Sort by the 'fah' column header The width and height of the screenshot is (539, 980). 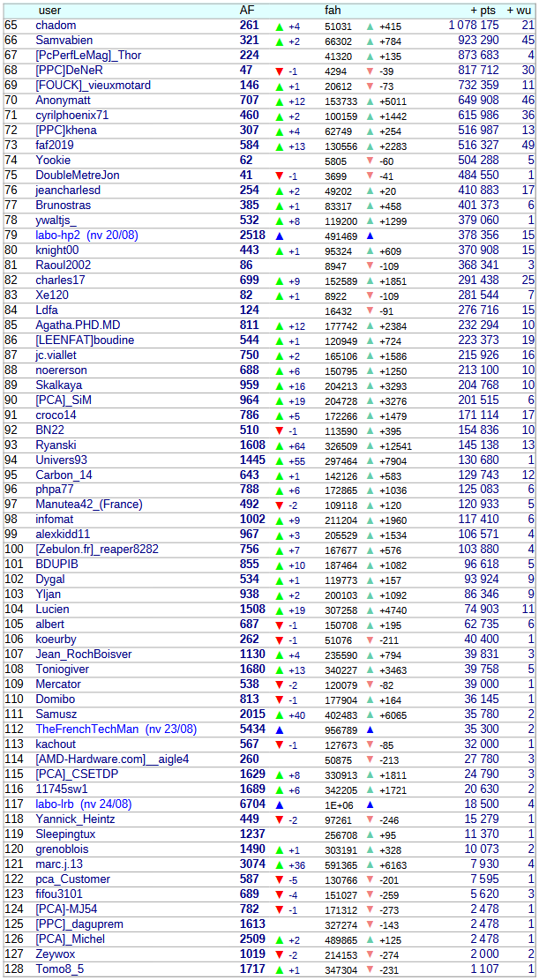tap(333, 10)
